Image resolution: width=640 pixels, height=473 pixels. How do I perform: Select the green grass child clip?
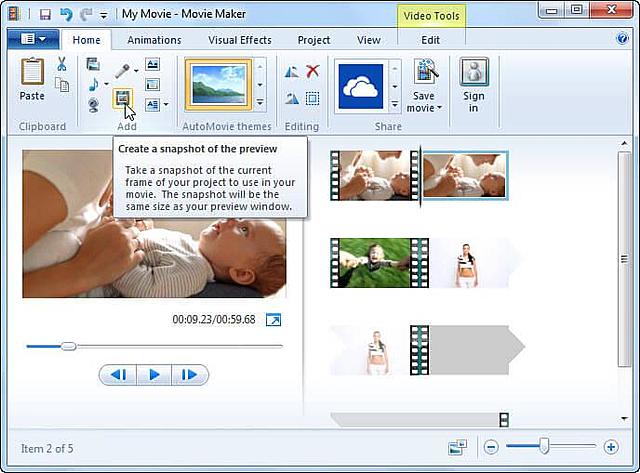[374, 263]
